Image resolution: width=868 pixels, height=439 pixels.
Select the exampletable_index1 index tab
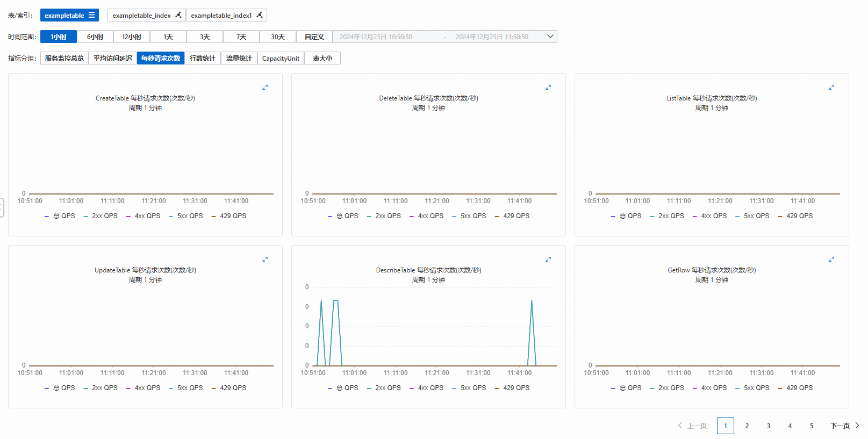pyautogui.click(x=226, y=15)
